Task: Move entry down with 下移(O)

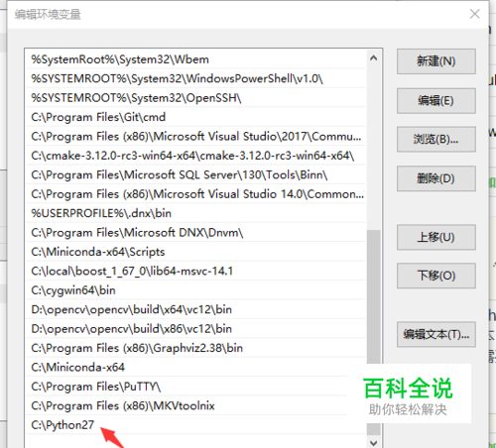Action: (436, 276)
